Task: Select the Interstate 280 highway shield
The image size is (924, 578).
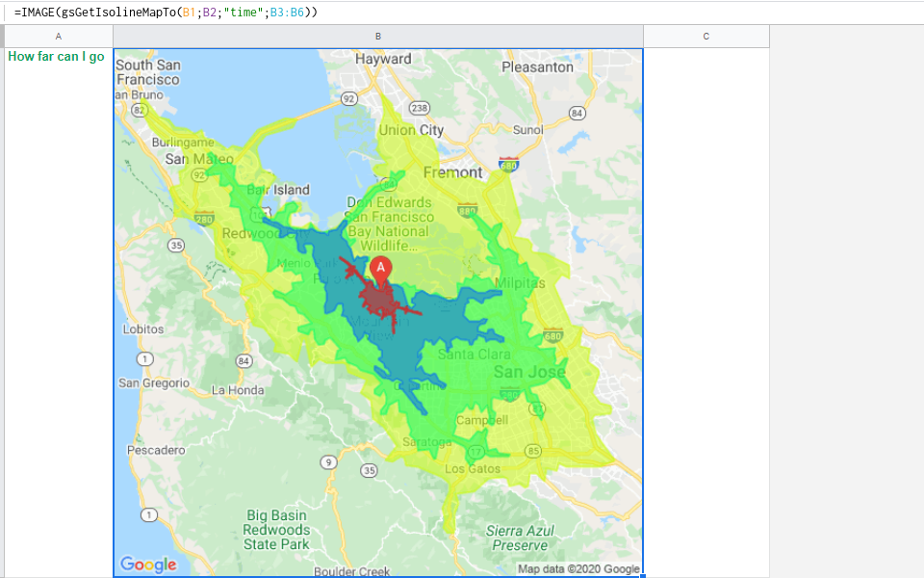Action: pos(203,218)
